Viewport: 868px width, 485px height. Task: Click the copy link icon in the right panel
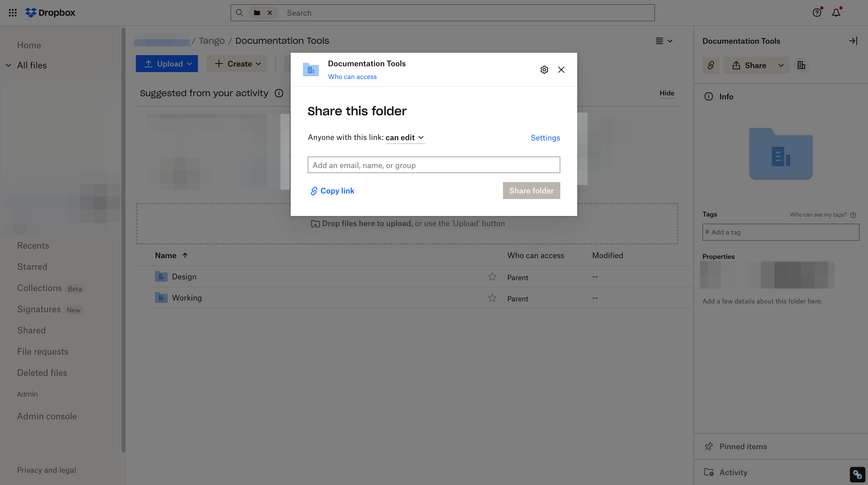[x=711, y=65]
